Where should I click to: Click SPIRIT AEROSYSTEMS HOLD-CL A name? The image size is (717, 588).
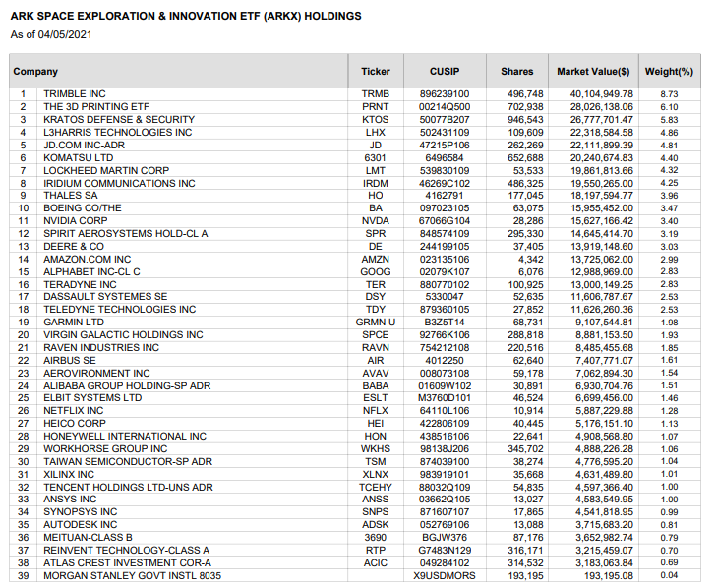126,234
